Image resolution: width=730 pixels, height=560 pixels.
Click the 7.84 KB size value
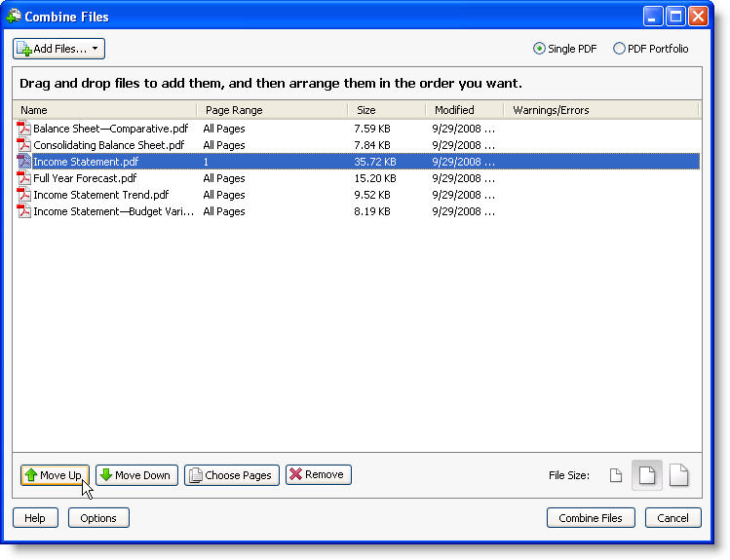(x=372, y=145)
